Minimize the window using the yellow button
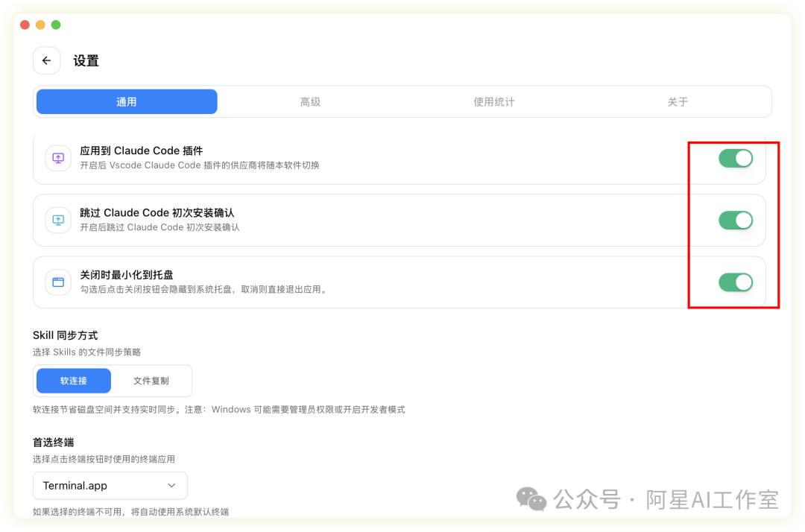Image resolution: width=805 pixels, height=532 pixels. click(40, 25)
